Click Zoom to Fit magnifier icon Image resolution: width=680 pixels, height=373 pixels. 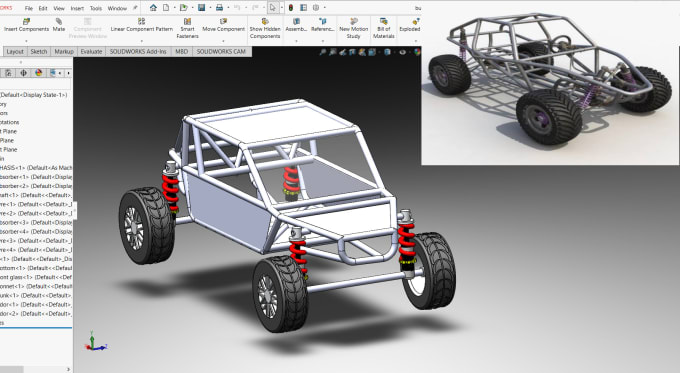point(322,52)
